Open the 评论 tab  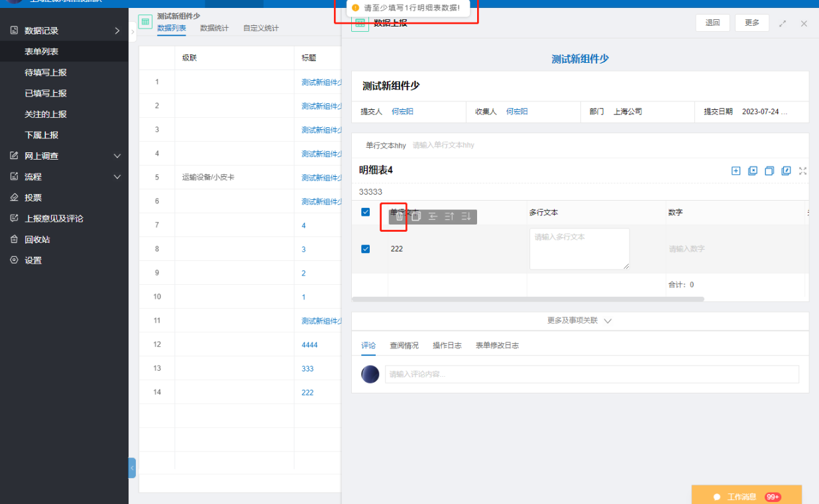(x=368, y=345)
